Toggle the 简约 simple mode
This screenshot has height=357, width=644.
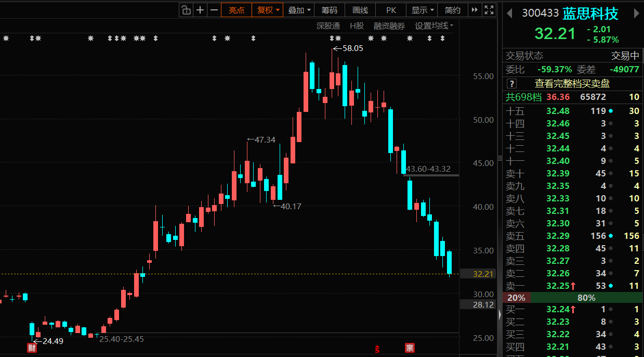click(452, 10)
